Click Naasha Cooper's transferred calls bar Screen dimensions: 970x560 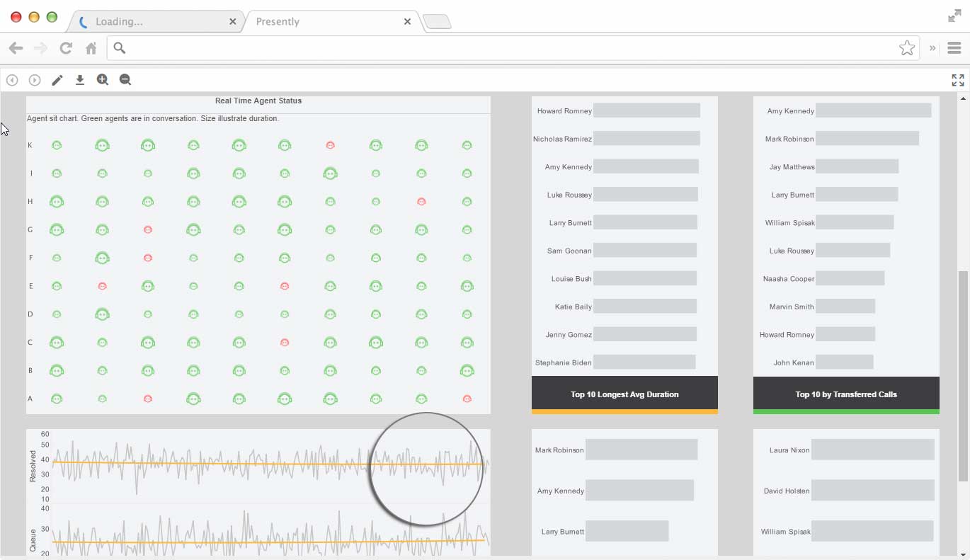coord(850,278)
